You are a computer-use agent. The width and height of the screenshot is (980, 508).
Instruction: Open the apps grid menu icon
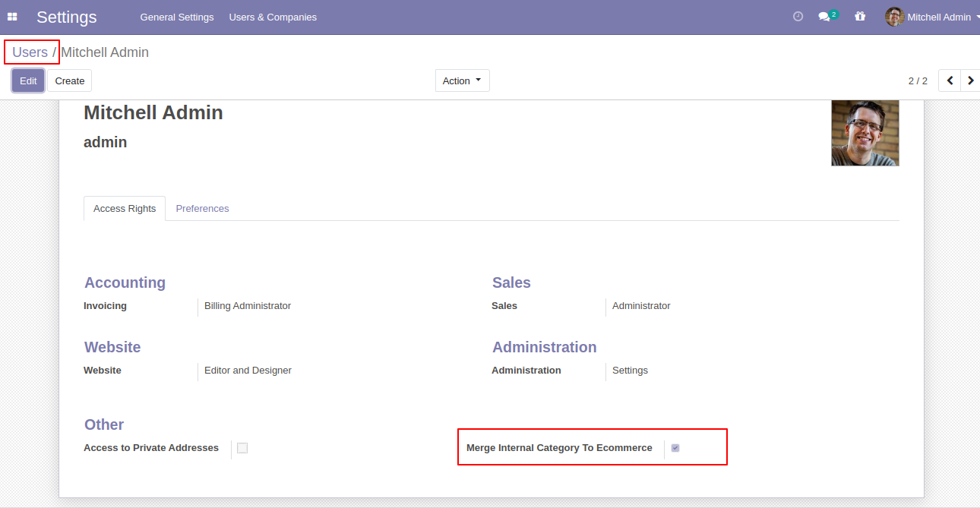point(12,17)
